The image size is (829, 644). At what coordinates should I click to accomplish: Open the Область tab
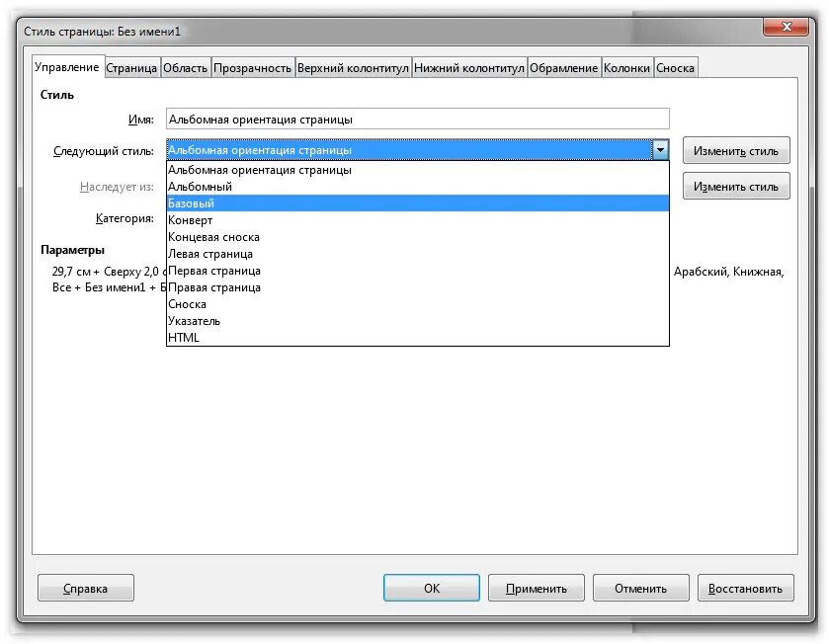[185, 68]
